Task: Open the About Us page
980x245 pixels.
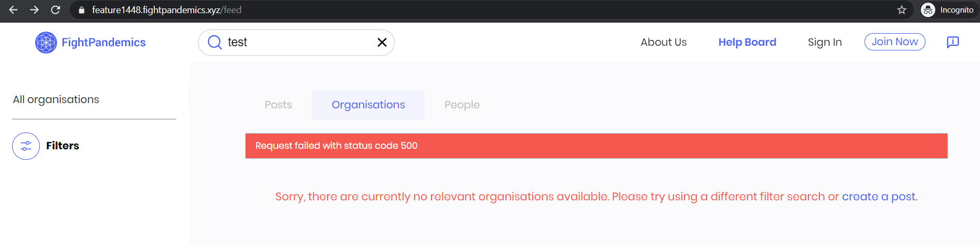Action: [x=663, y=42]
